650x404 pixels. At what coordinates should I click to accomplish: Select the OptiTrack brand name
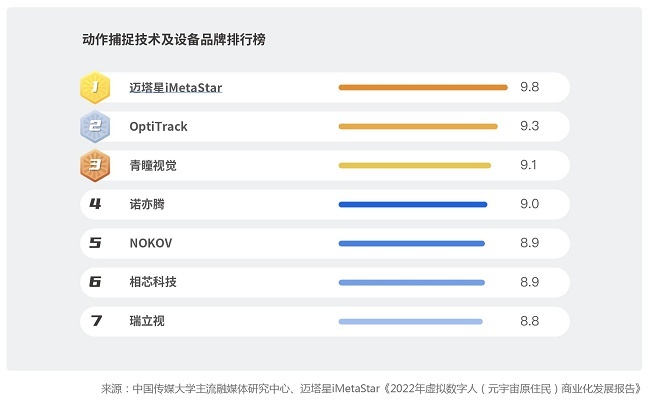158,126
